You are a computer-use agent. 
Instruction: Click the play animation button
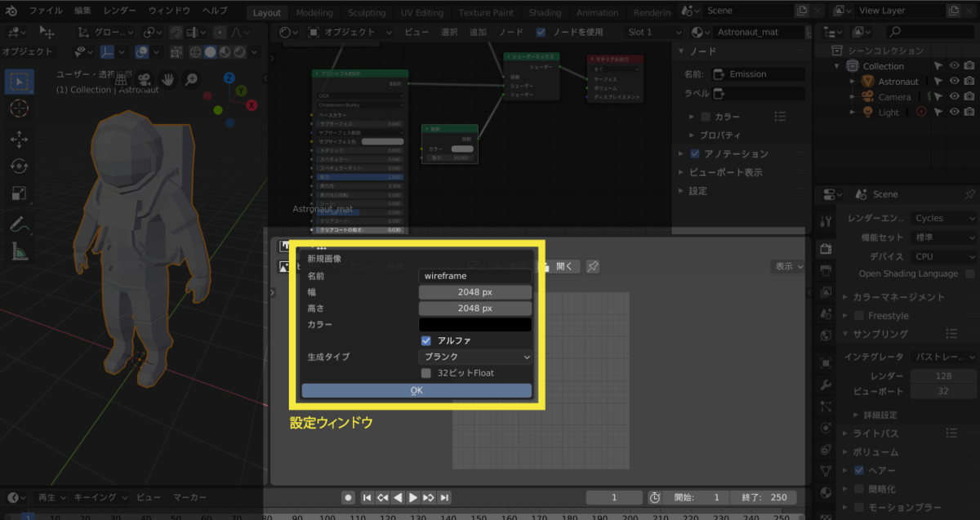pos(413,497)
